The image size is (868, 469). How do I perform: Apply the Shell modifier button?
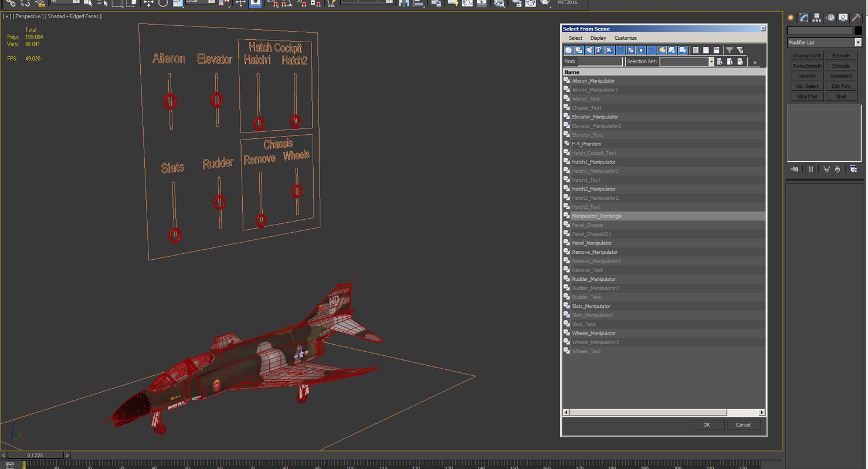tap(841, 97)
